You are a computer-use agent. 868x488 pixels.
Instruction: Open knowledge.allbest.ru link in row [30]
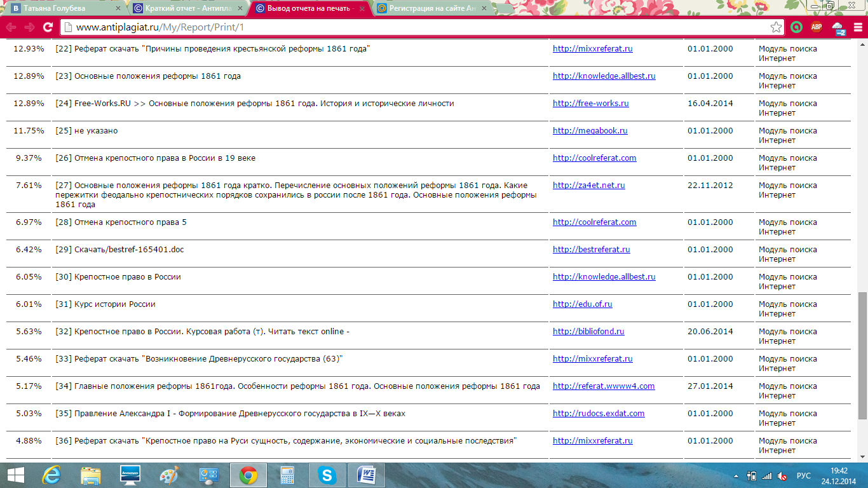coord(604,277)
